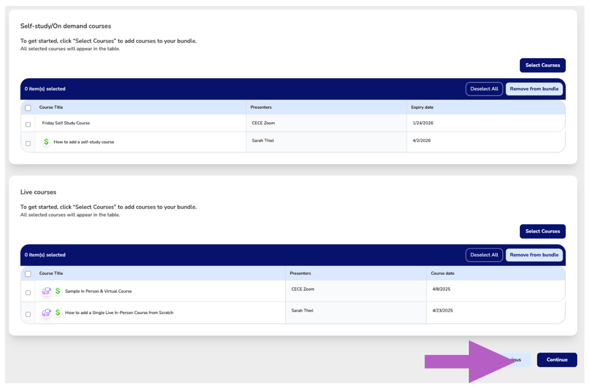The height and width of the screenshot is (391, 589).
Task: Click Sarah Thiel presenter in the Single Live In-Person row
Action: tap(302, 311)
